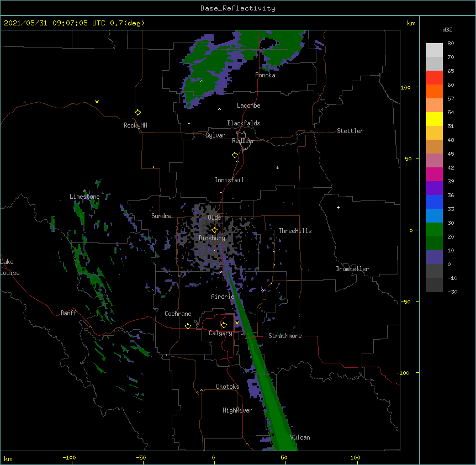Click the yellow legend swatch at 54 dBZ
476x465 pixels.
(x=434, y=119)
